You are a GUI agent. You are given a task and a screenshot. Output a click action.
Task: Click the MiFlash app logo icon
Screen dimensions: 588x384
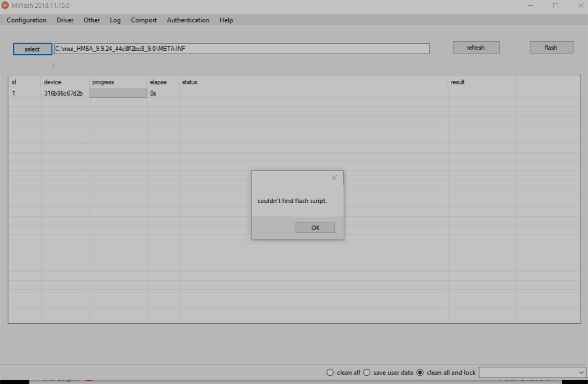point(5,6)
